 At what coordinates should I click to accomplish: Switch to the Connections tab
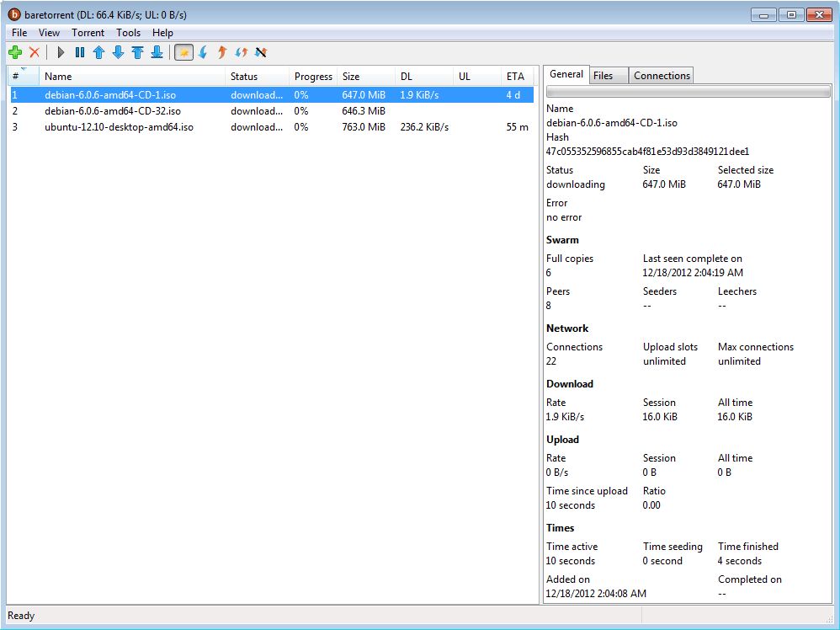(x=661, y=75)
